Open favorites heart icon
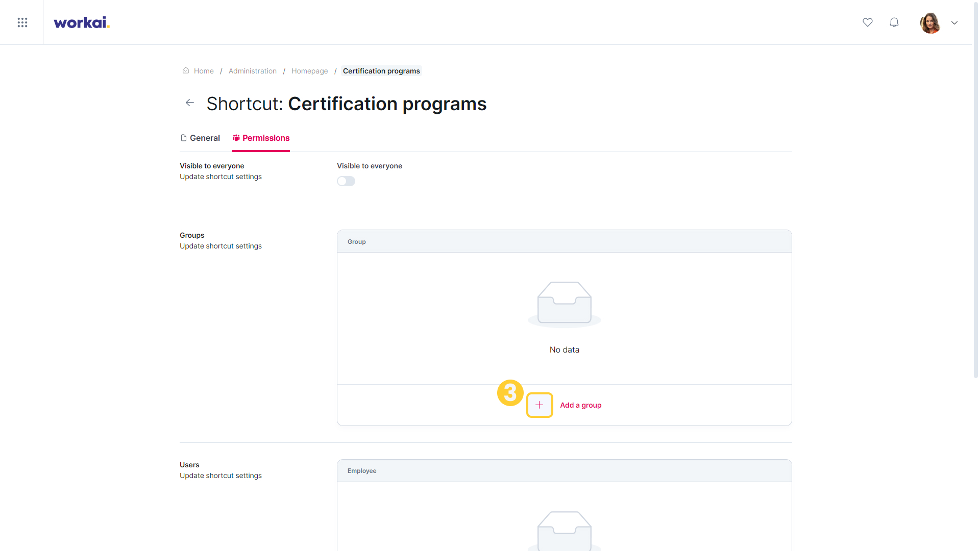The image size is (980, 551). [868, 22]
